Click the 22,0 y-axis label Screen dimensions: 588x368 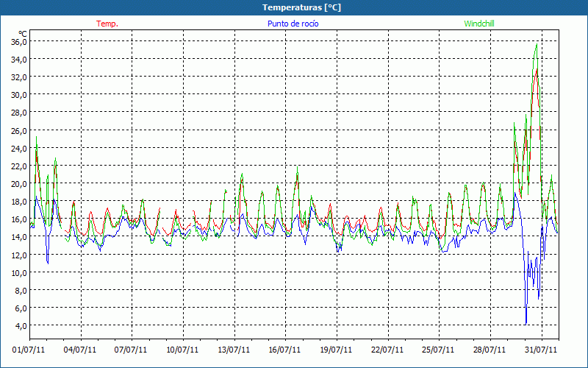(x=18, y=166)
